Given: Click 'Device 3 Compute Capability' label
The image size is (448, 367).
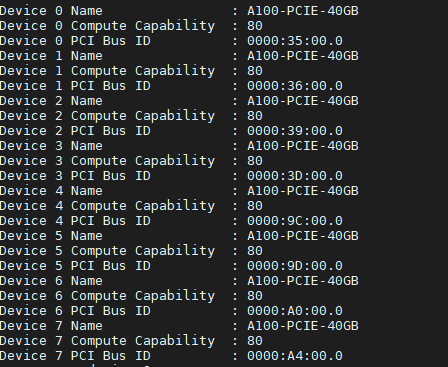Looking at the screenshot, I should point(107,161).
